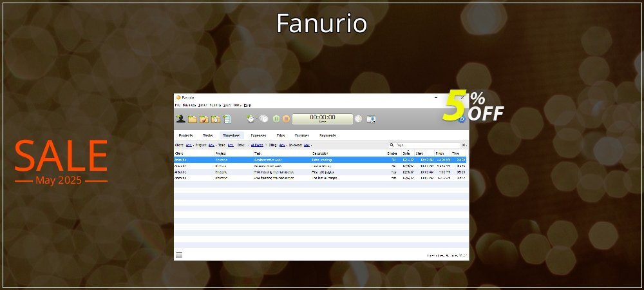Open the View menu
Screen dimensions: 644x290
[227, 105]
